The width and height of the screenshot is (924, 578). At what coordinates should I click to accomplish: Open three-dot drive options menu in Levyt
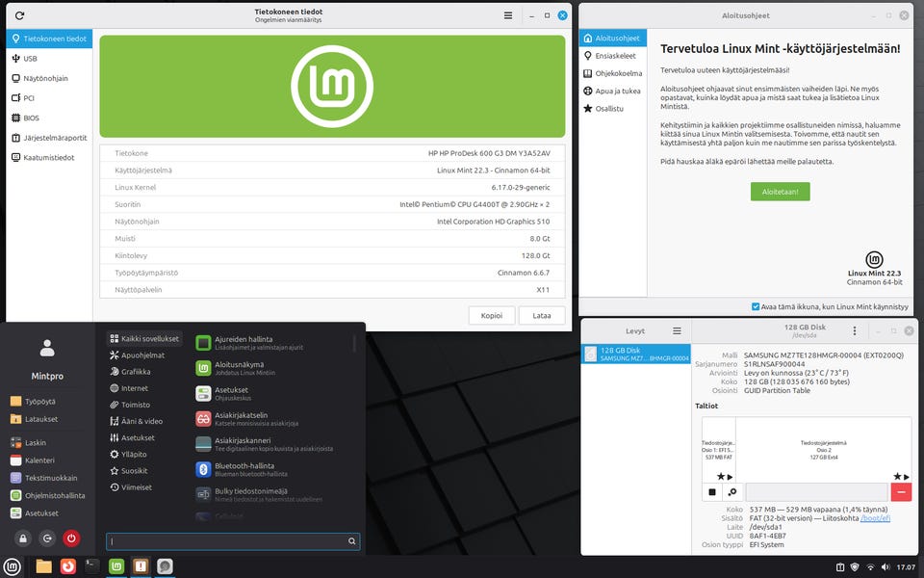point(855,330)
